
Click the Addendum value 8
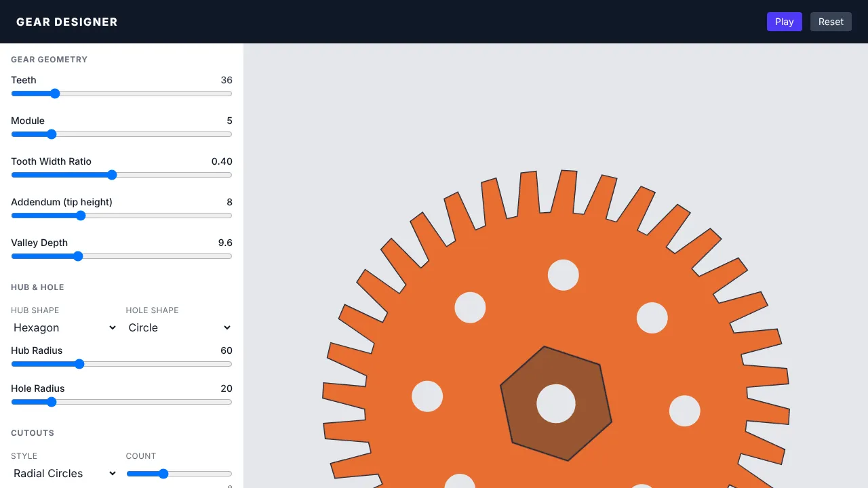coord(230,202)
